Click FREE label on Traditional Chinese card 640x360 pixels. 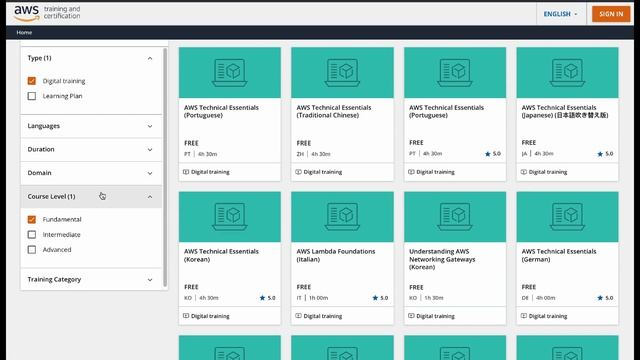click(304, 143)
